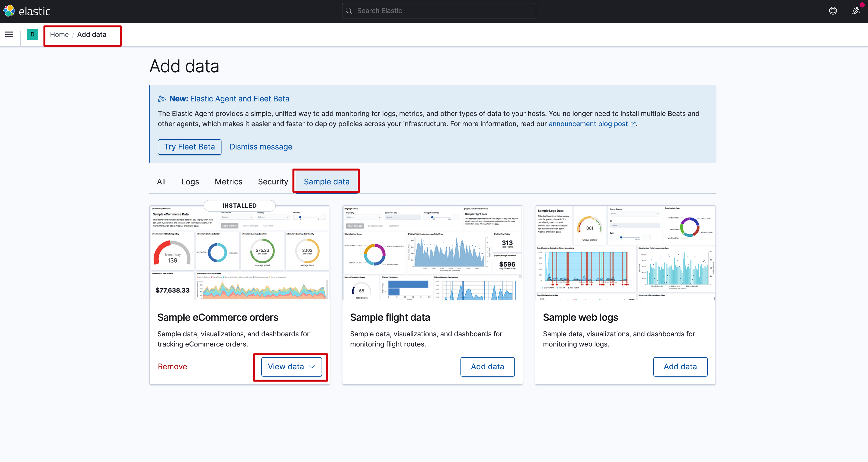Click the green D space avatar

32,34
